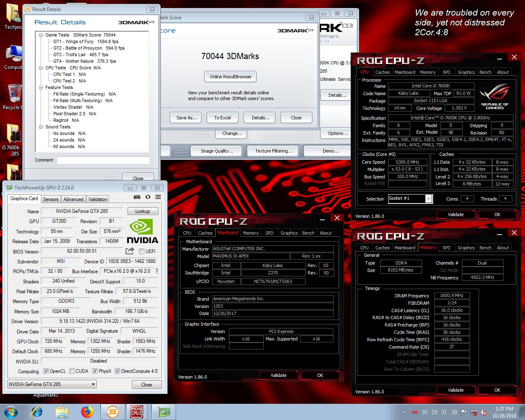Screen dimensions: 525x420
Task: Launch Internet Explorer from taskbar
Action: click(x=37, y=412)
